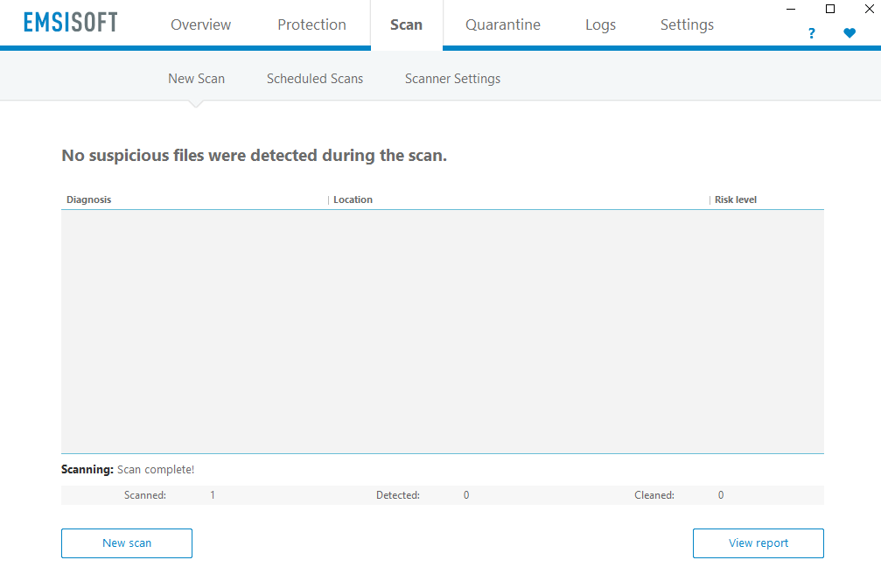The height and width of the screenshot is (588, 881).
Task: Go to the Overview tab
Action: [200, 24]
